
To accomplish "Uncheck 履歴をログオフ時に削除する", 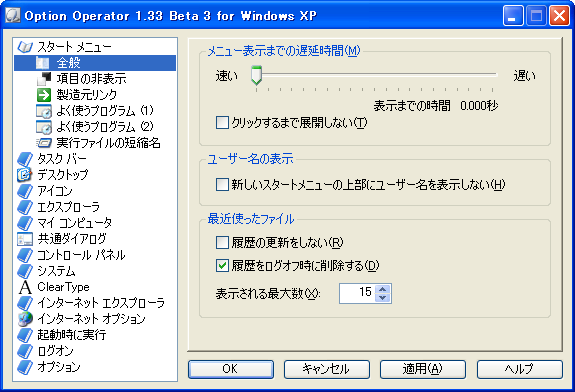I will pyautogui.click(x=222, y=265).
